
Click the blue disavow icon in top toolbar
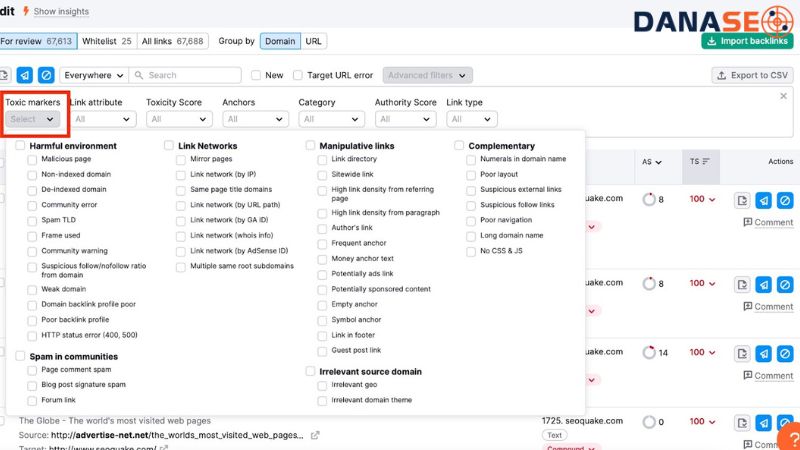click(46, 75)
